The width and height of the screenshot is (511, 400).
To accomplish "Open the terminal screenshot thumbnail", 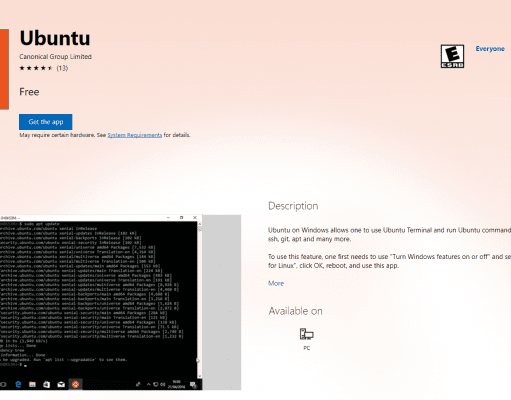I will (x=101, y=302).
